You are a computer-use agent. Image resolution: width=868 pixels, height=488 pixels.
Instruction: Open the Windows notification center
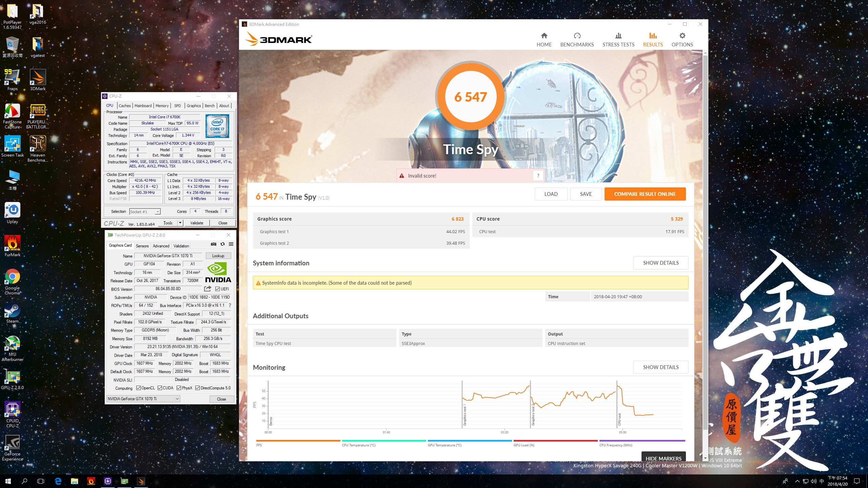coord(857,481)
